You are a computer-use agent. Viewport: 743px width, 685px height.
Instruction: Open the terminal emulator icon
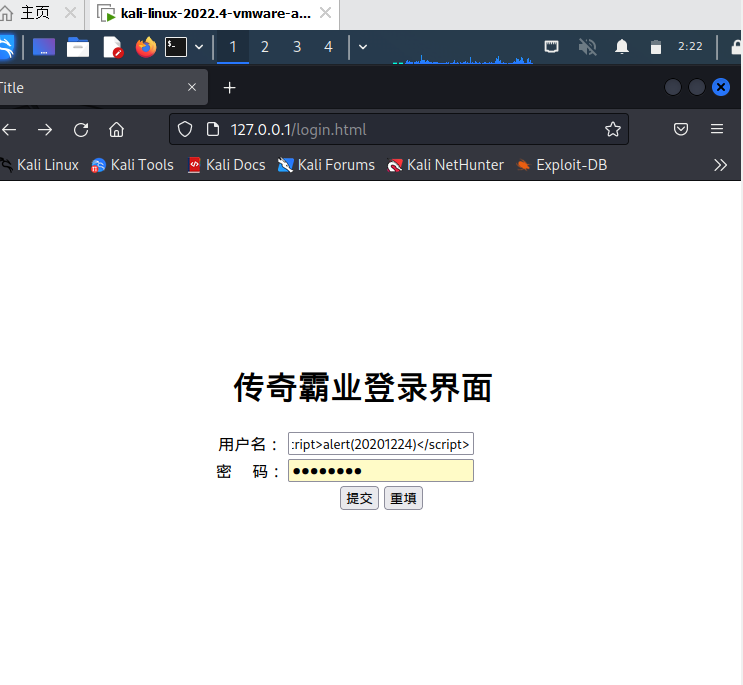pyautogui.click(x=176, y=47)
